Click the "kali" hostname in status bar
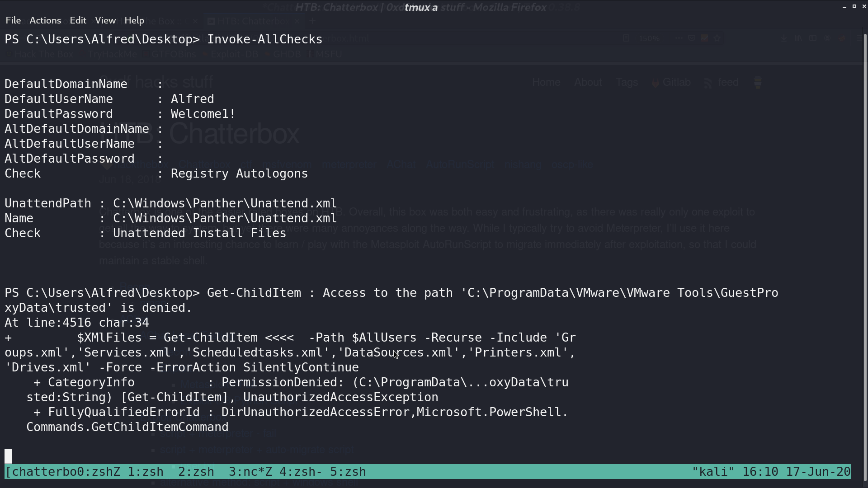This screenshot has height=488, width=868. tap(713, 472)
